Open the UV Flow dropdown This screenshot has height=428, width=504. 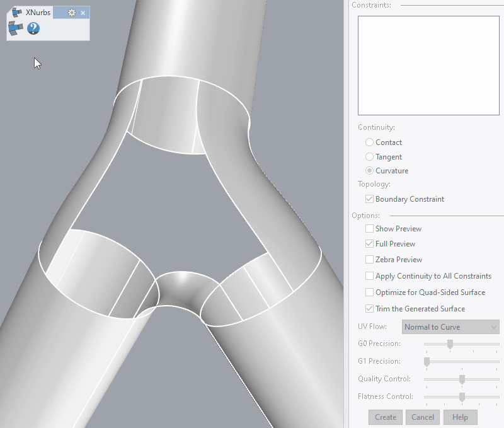coord(451,327)
